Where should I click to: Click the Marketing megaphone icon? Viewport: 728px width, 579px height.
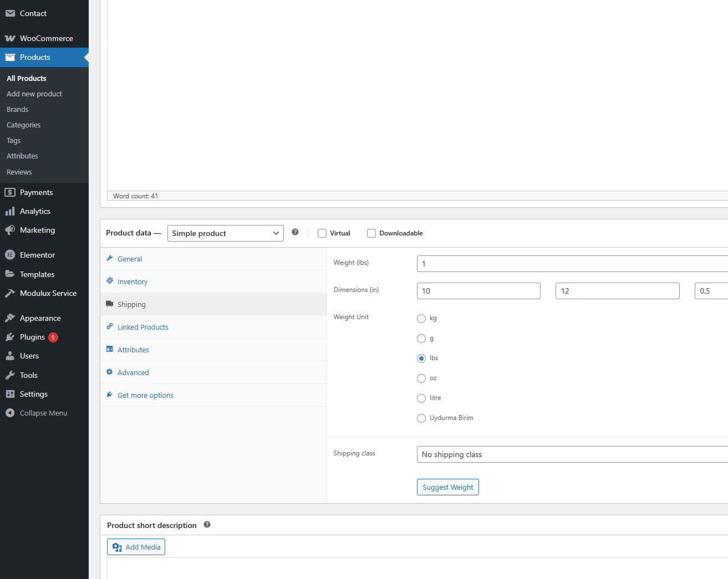(x=10, y=230)
